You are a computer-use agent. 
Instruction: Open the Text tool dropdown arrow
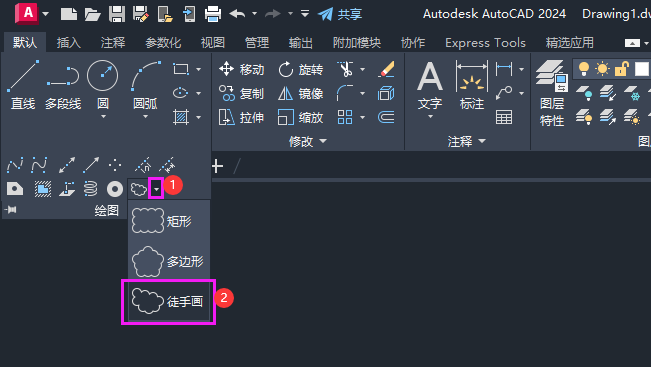coord(430,117)
